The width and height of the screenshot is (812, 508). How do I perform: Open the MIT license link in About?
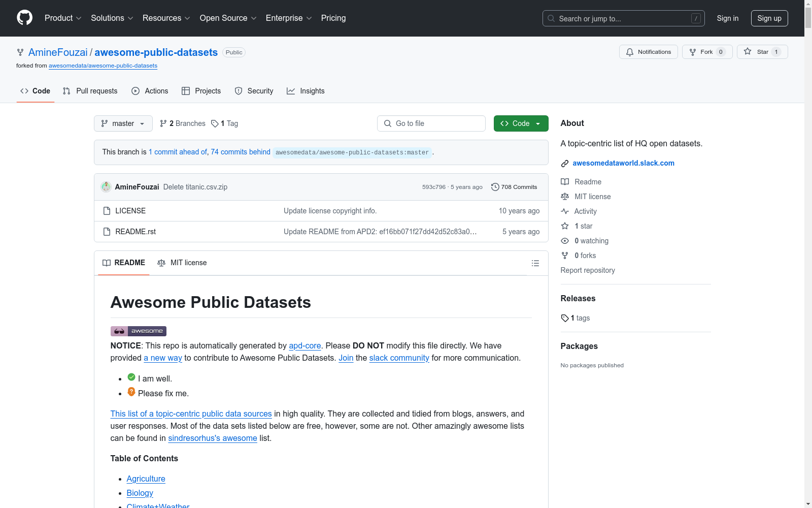[586, 197]
